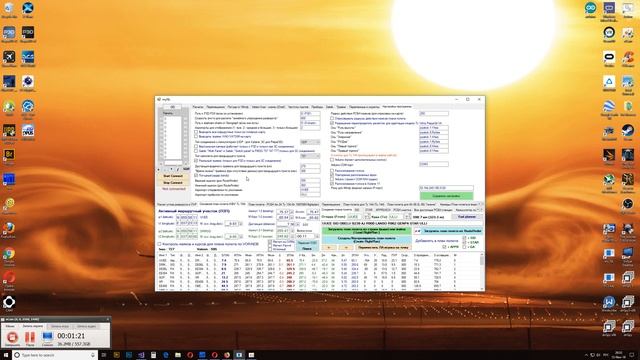
Task: Click the green save settings button
Action: (446, 196)
